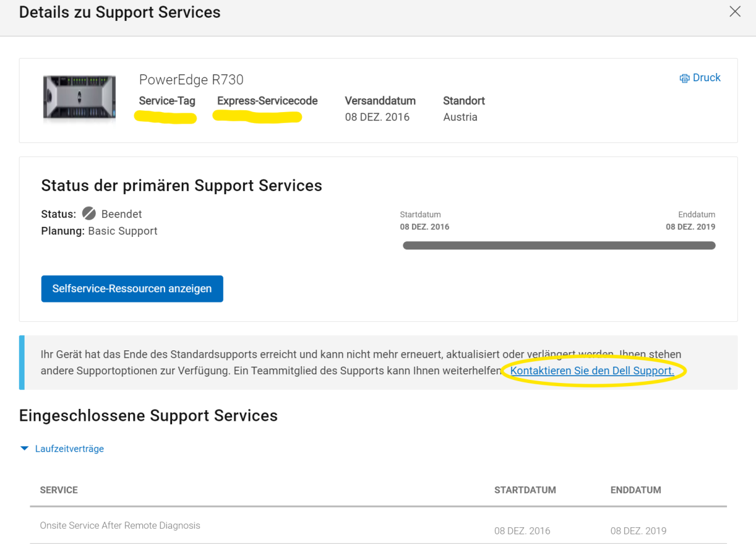Open Kontaktieren Sie den Dell Support link

[592, 370]
